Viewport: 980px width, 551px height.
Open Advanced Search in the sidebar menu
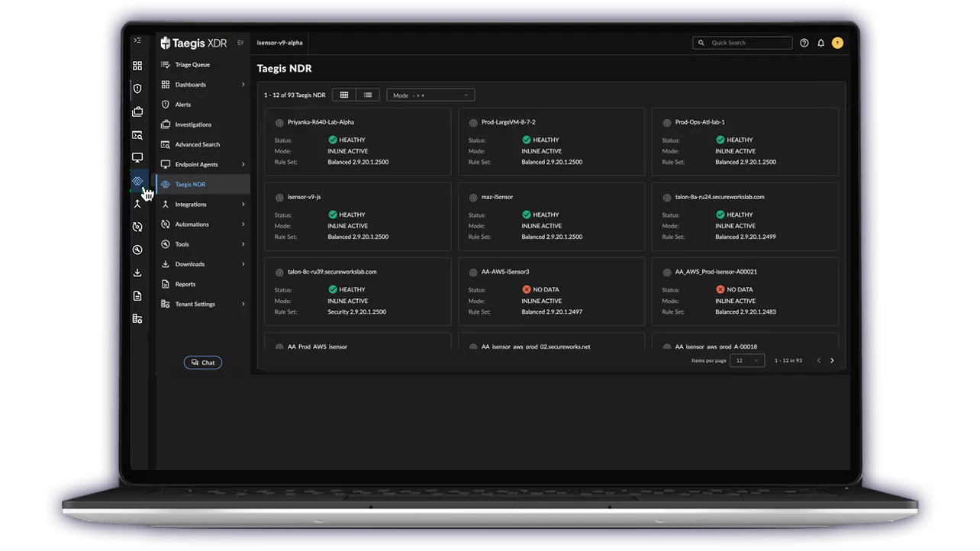tap(203, 144)
